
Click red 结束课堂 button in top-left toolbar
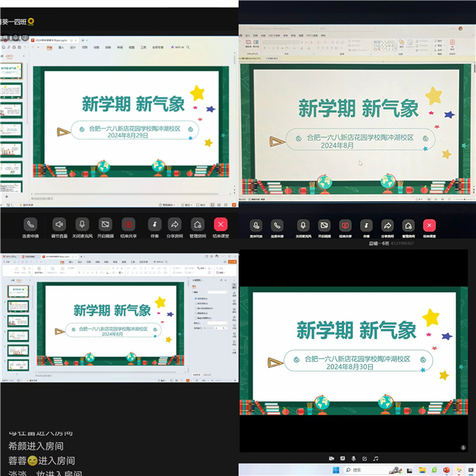point(220,224)
